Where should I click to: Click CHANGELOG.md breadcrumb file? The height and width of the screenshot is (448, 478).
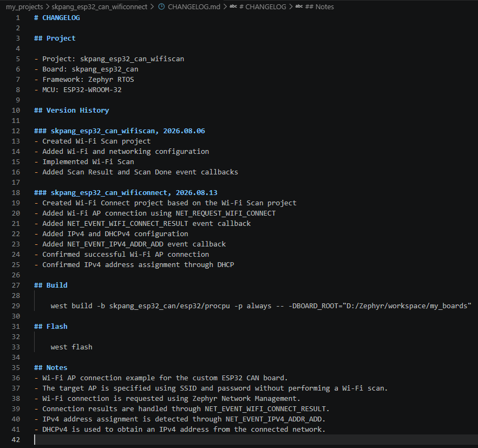[x=194, y=7]
